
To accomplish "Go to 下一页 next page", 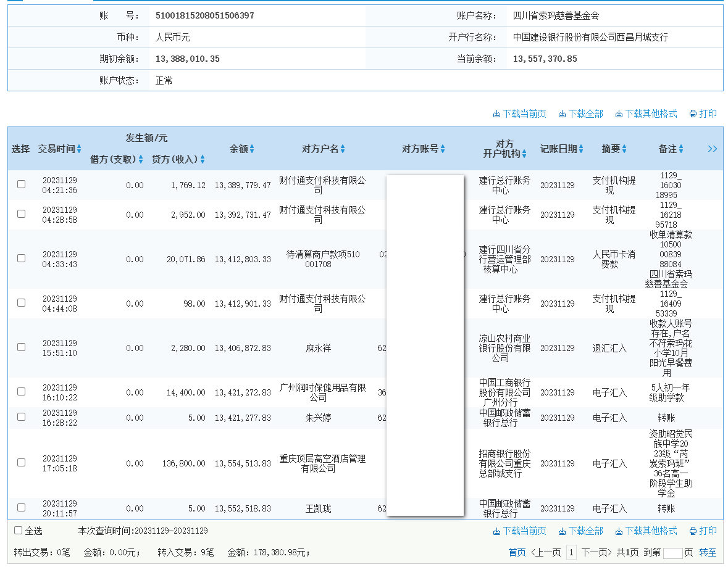I will coord(596,552).
